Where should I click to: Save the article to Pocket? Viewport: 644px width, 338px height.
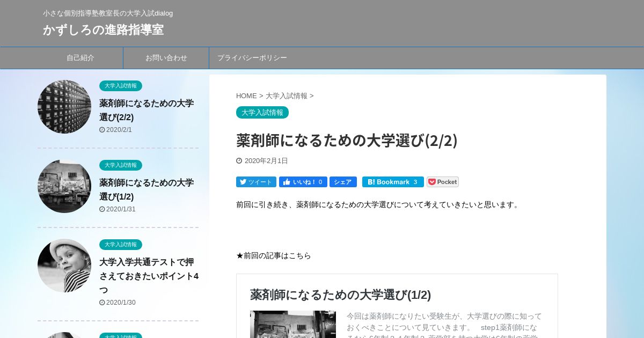click(x=443, y=182)
